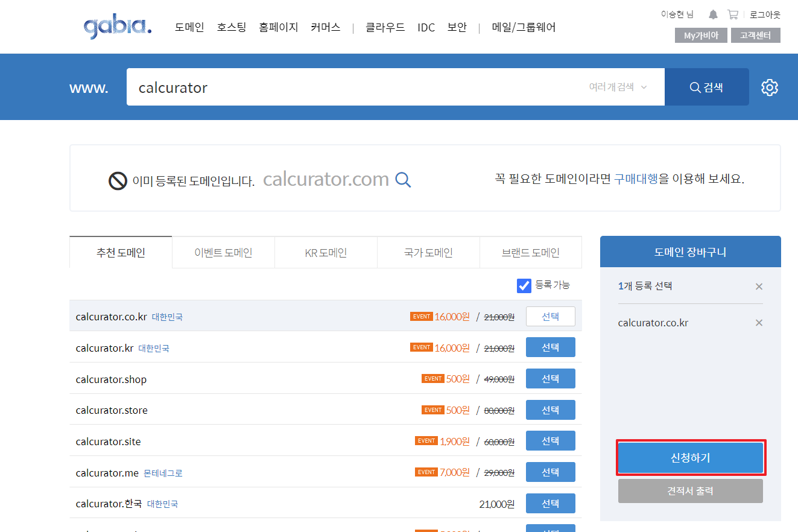798x532 pixels.
Task: Click the calcurator.한국 domain name
Action: click(109, 504)
